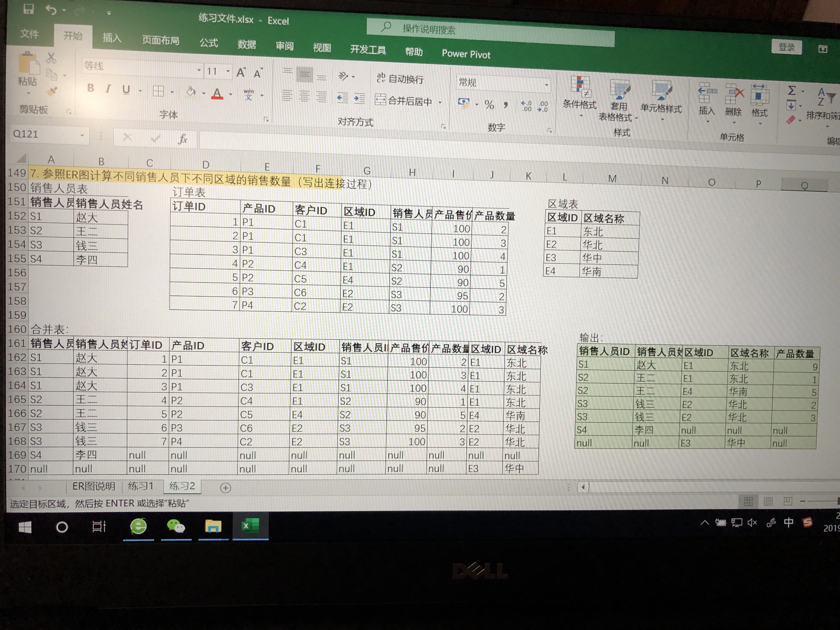
Task: Click the 登录 sign-in button
Action: [x=786, y=47]
